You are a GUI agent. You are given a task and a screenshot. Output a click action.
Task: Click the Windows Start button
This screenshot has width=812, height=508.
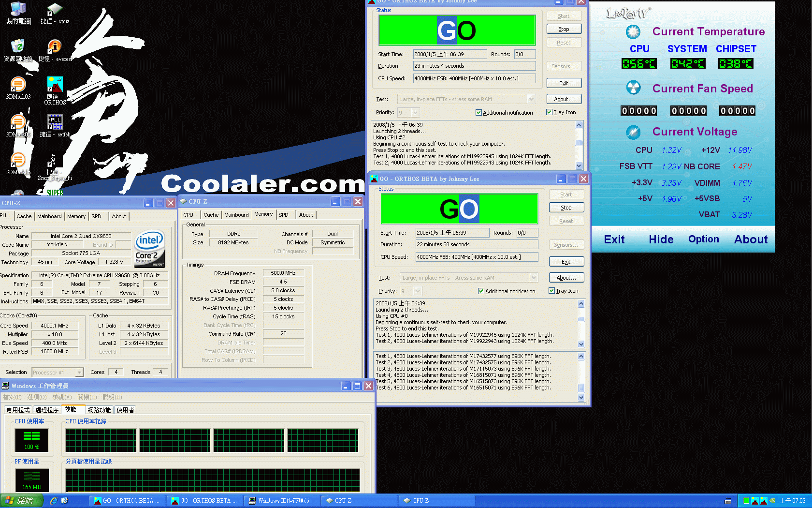tap(22, 501)
